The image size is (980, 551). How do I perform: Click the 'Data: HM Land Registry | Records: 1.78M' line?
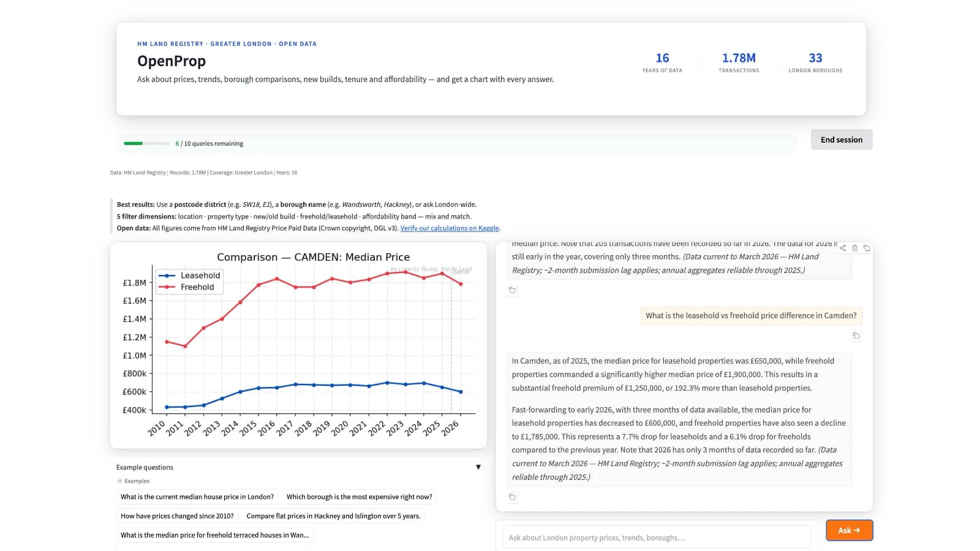pos(203,173)
